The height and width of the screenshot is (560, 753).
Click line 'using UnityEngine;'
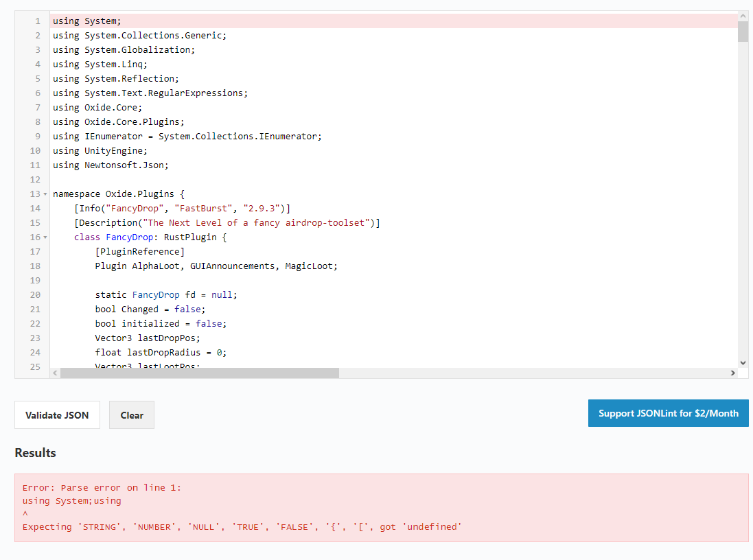100,151
